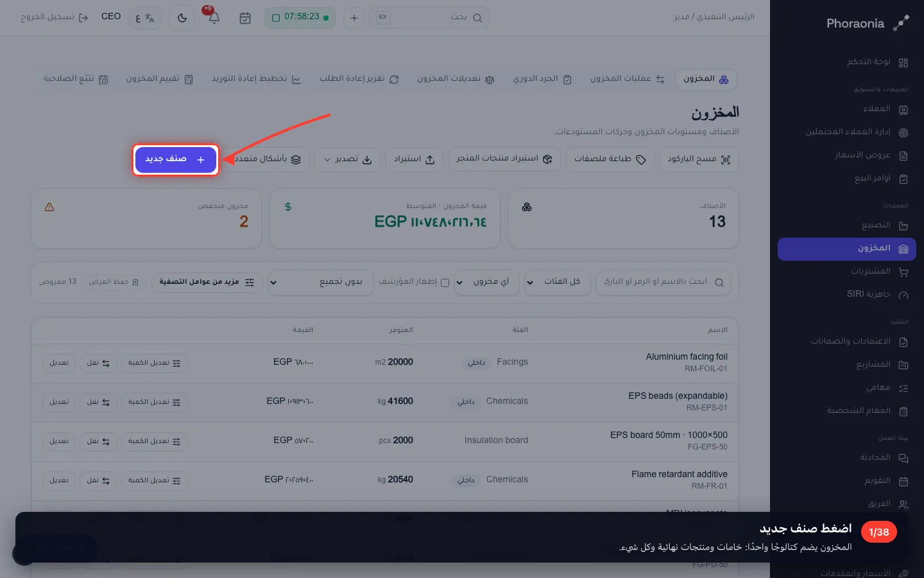The width and height of the screenshot is (924, 578).
Task: Expand the أي مخزون warehouse dropdown
Action: (486, 282)
